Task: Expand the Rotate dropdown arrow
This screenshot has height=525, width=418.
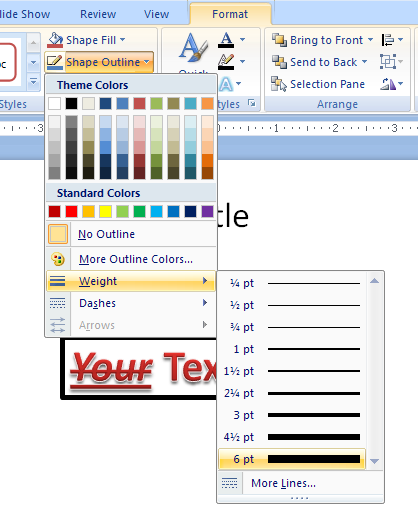Action: pyautogui.click(x=400, y=84)
